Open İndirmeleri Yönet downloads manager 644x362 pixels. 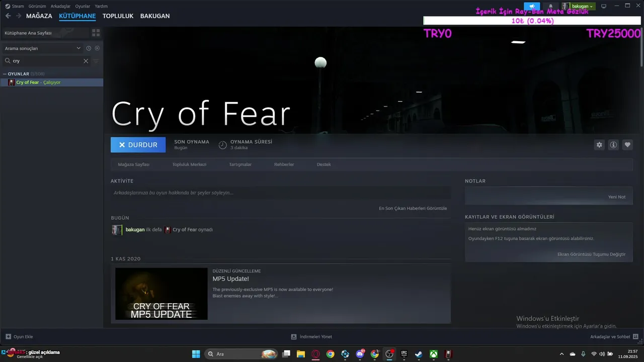click(311, 337)
